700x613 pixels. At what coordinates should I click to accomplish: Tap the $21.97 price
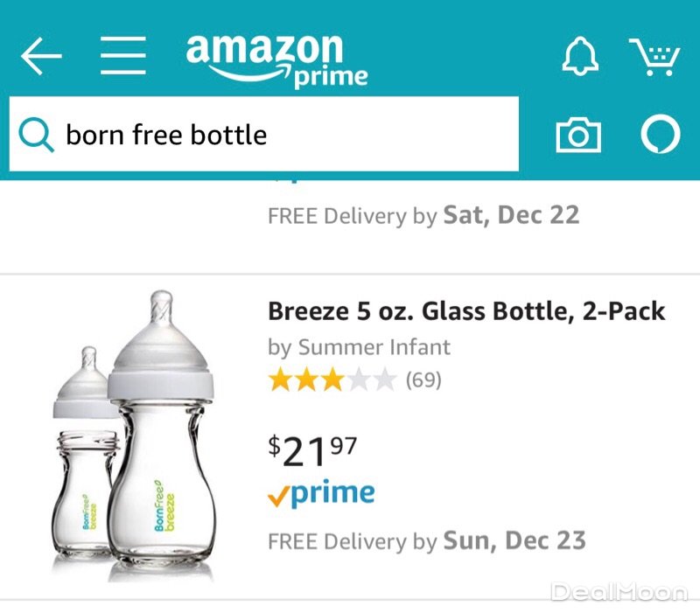(x=312, y=449)
